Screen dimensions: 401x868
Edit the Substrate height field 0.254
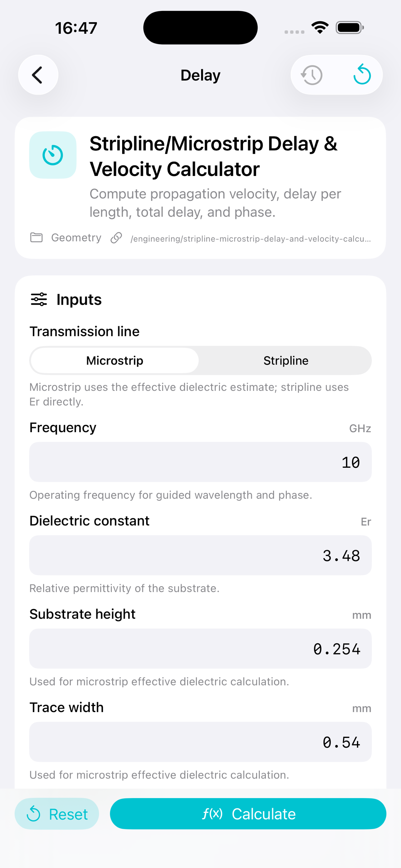(x=200, y=649)
